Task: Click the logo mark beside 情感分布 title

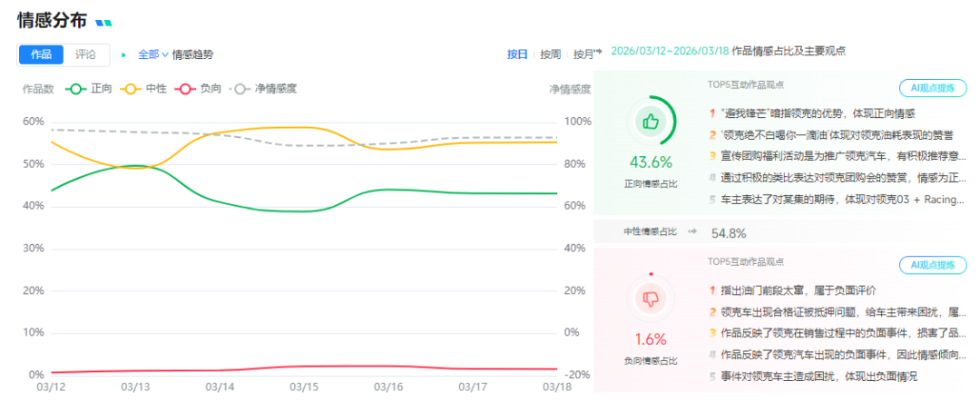Action: click(104, 22)
